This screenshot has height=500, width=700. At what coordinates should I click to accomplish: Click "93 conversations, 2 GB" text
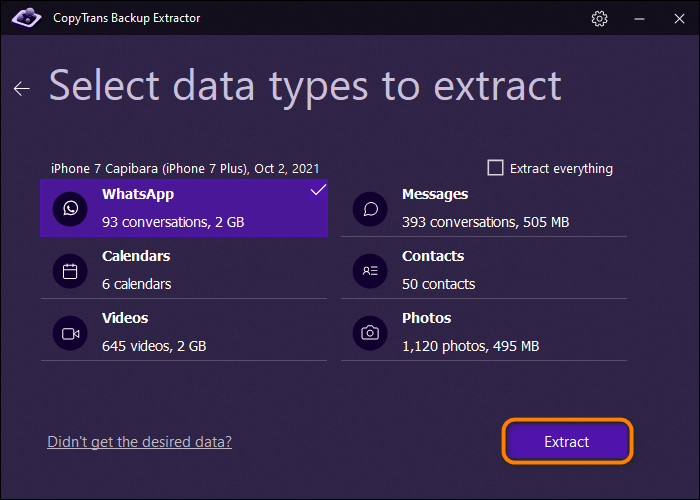pos(173,222)
